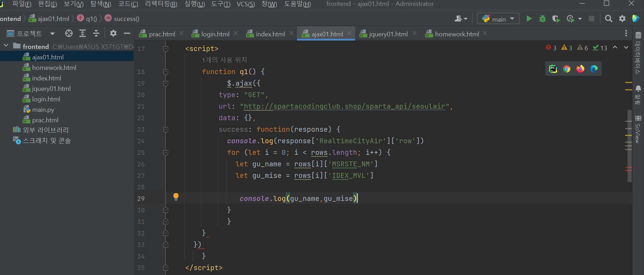Hide the project panel with the minus icon
The height and width of the screenshot is (275, 644).
127,33
